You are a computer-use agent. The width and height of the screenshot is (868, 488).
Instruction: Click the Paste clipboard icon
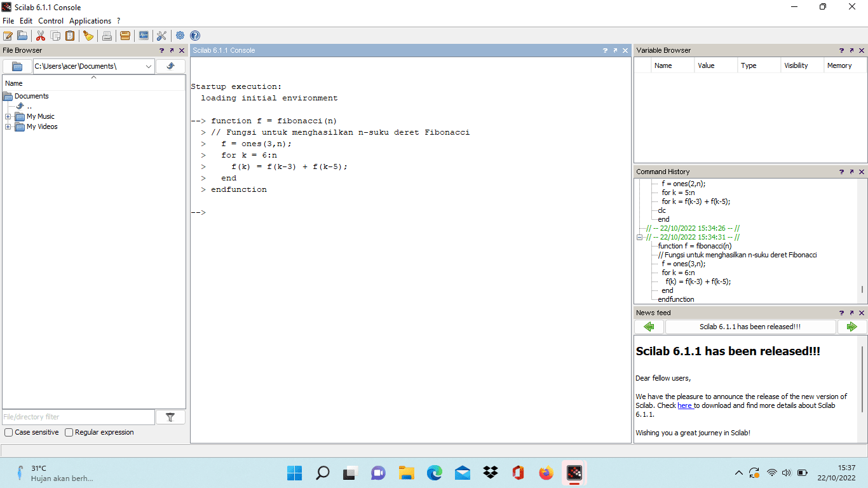(70, 36)
